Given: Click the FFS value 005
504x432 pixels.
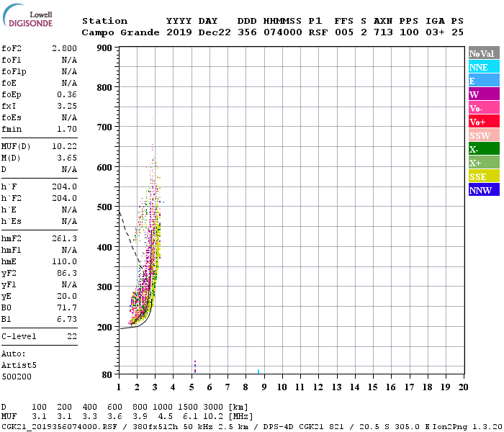Looking at the screenshot, I should coord(344,32).
